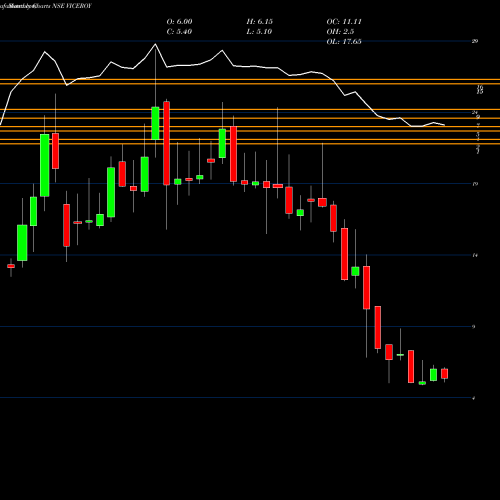
Task: Click the first small red candle at chart start
Action: pyautogui.click(x=11, y=266)
